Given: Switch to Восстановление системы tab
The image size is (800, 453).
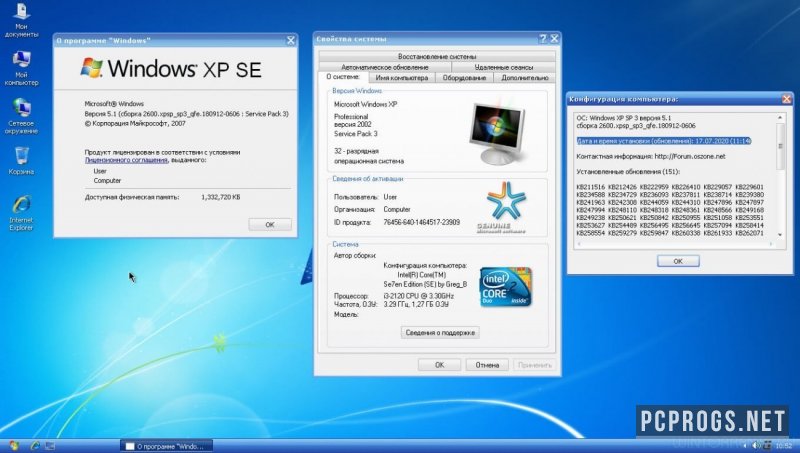Looking at the screenshot, I should (437, 57).
